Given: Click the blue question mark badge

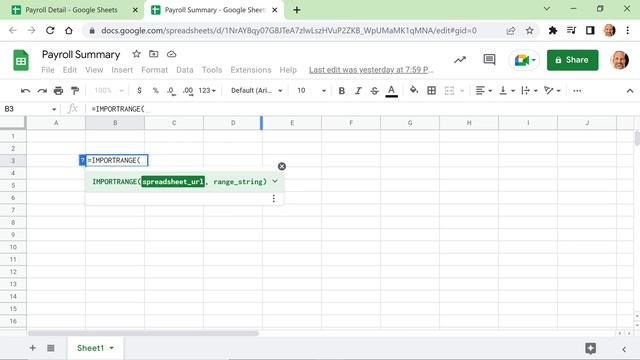Looking at the screenshot, I should 82,160.
